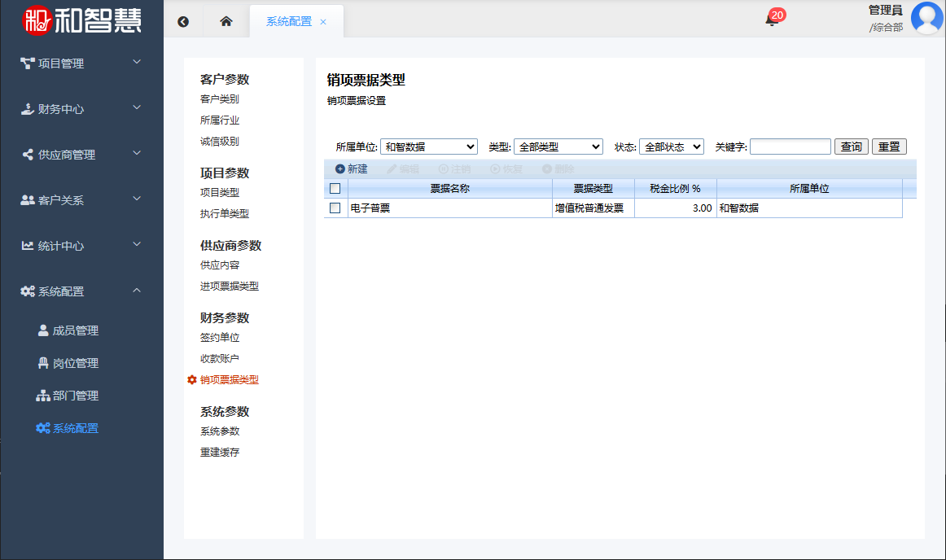Click the 删除 toolbar icon
946x560 pixels.
pyautogui.click(x=546, y=169)
